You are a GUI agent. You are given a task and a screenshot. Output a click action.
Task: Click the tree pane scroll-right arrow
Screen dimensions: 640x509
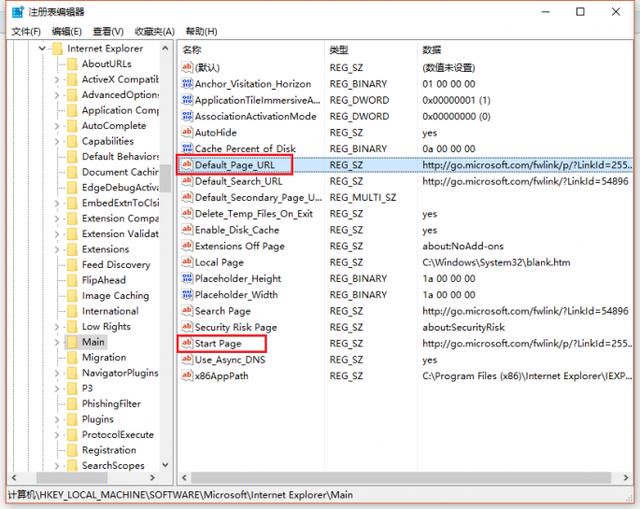click(152, 477)
